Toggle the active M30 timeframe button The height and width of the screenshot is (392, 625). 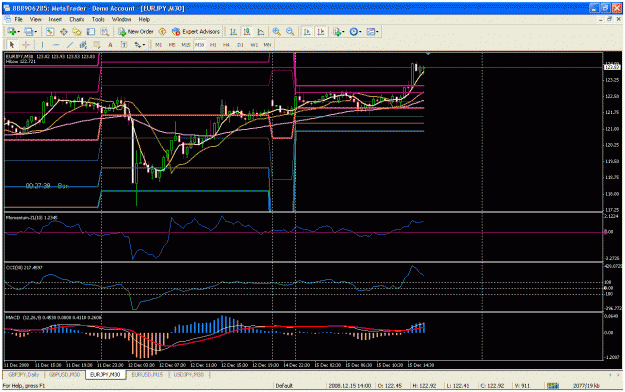pyautogui.click(x=199, y=45)
